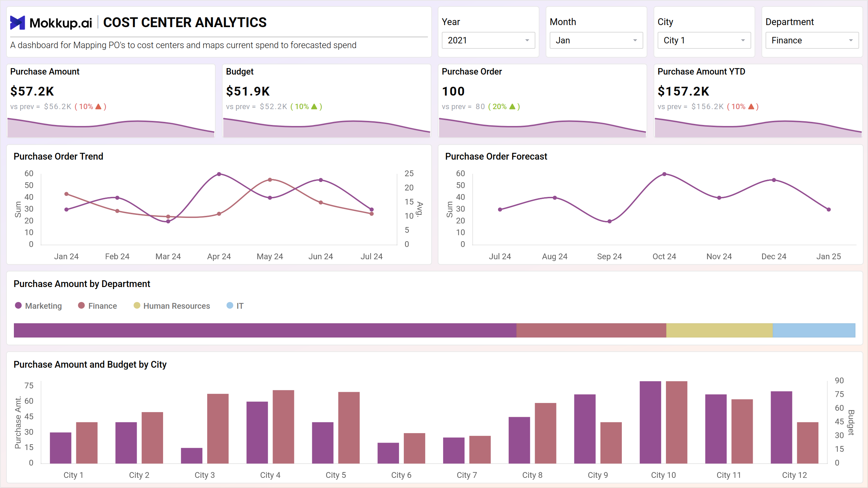This screenshot has height=488, width=868.
Task: Click the $51.9K Budget value
Action: [x=248, y=91]
